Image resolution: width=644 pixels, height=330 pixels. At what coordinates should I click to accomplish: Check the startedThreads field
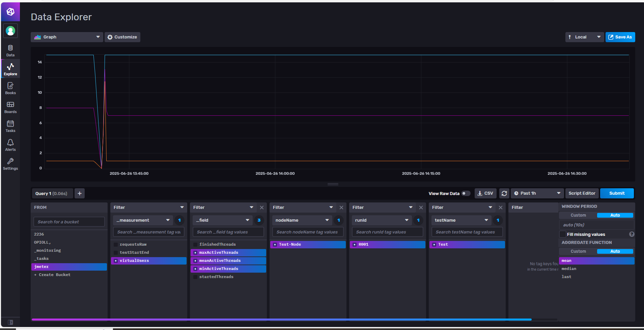pyautogui.click(x=195, y=277)
